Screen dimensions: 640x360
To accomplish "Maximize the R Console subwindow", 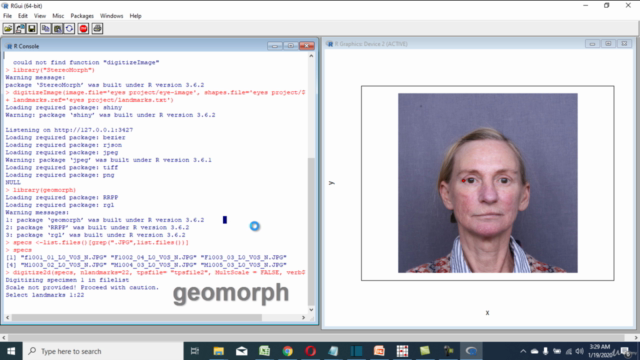I will 291,46.
